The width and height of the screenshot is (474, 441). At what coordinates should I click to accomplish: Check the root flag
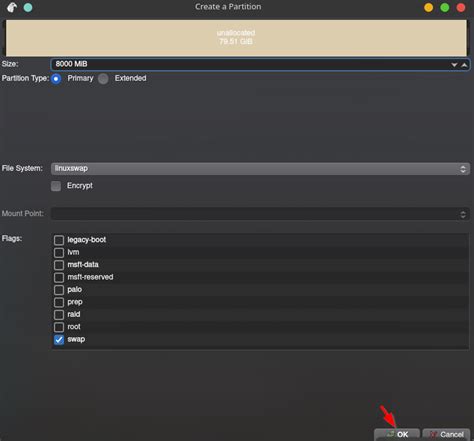point(59,327)
